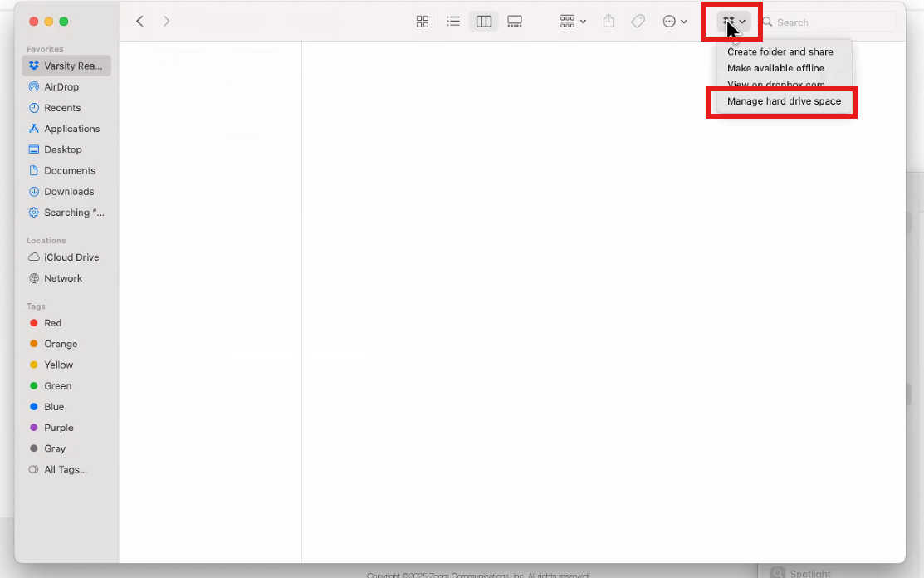Open AirDrop in the sidebar
Screen dimensions: 924x578
61,87
